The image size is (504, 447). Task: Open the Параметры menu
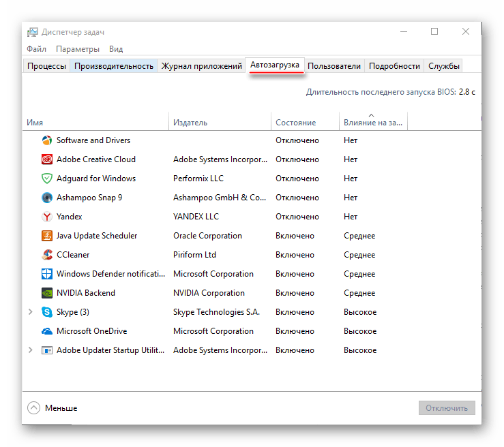click(x=78, y=49)
